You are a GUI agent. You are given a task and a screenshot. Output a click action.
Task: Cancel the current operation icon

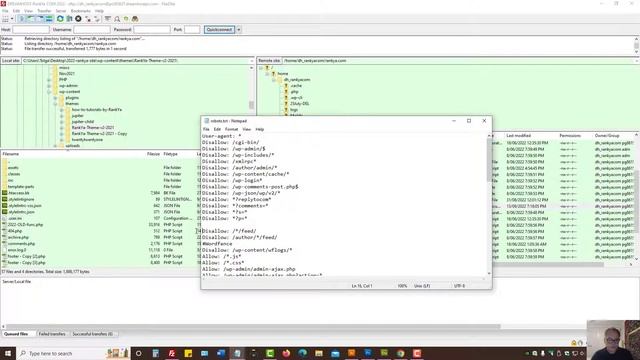[x=78, y=19]
